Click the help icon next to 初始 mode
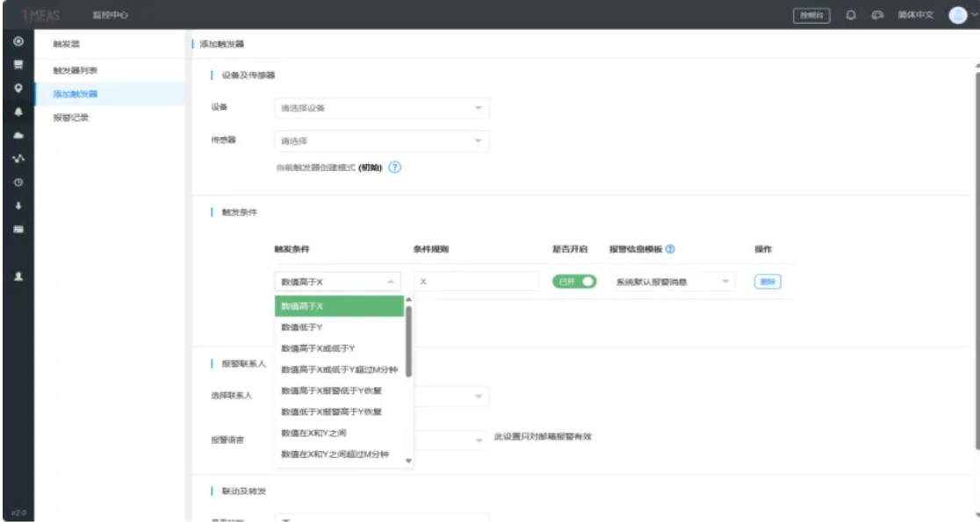The height and width of the screenshot is (522, 980). pyautogui.click(x=394, y=168)
